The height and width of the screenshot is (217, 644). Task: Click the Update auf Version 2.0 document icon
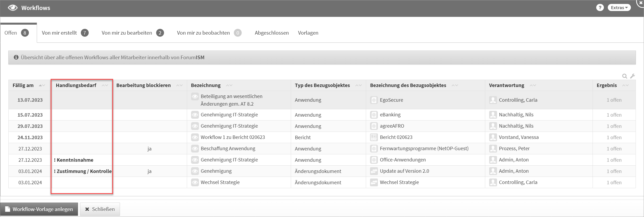[x=374, y=171]
